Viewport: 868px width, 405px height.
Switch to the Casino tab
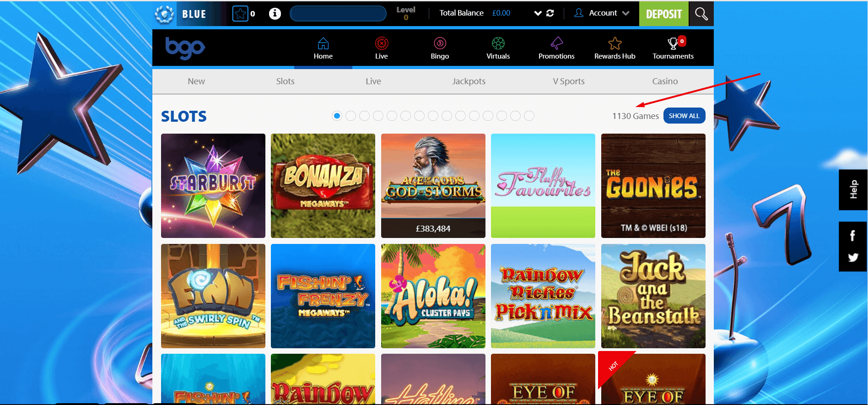click(x=665, y=81)
